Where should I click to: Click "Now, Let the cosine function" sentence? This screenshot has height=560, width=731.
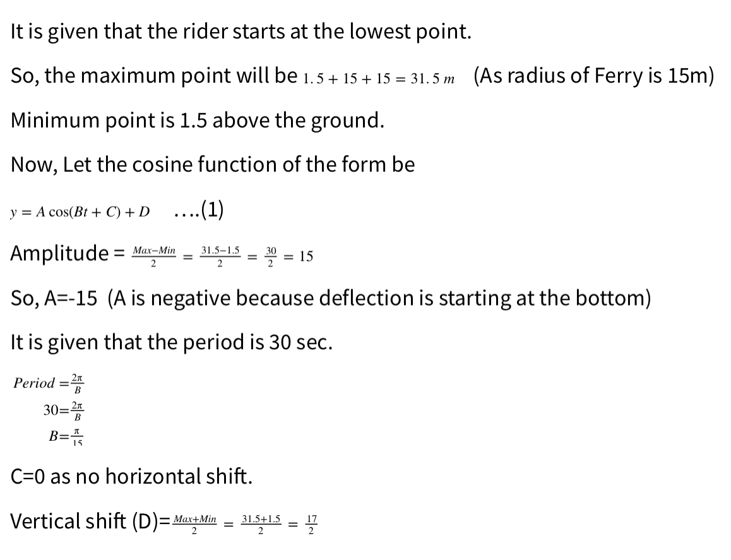213,165
